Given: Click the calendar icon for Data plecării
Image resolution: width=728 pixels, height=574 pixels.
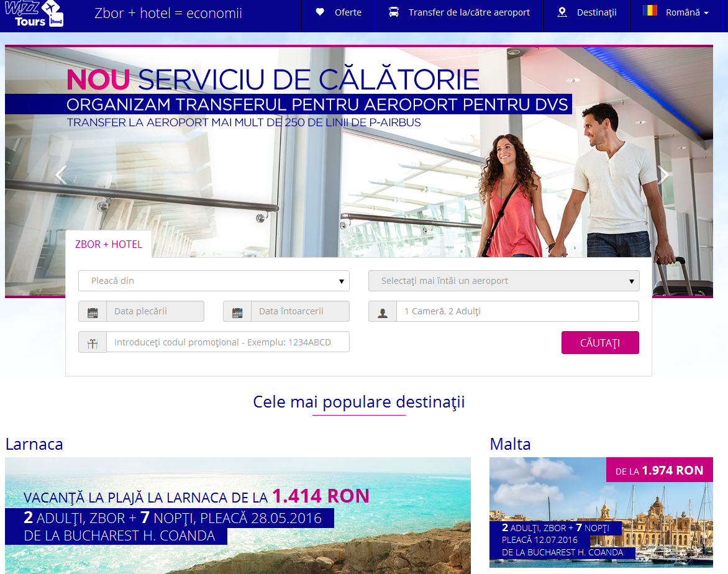Looking at the screenshot, I should click(x=93, y=312).
